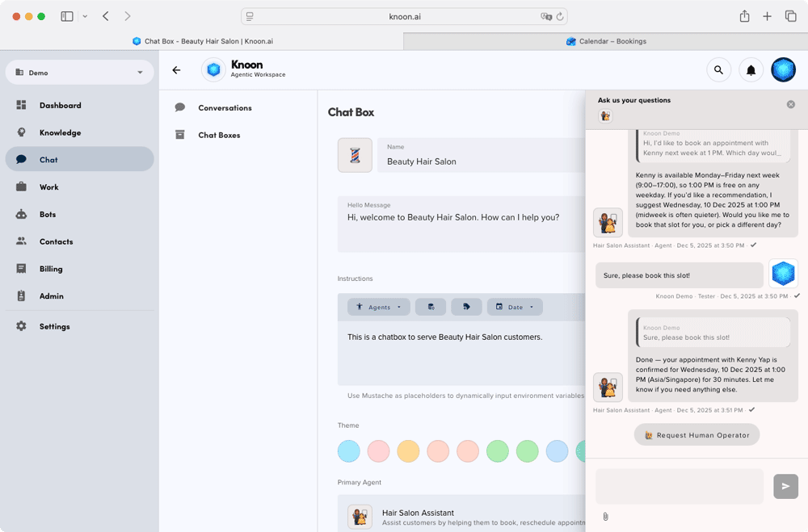Go forward in Safari history
Viewport: 808px width, 532px height.
tap(128, 16)
